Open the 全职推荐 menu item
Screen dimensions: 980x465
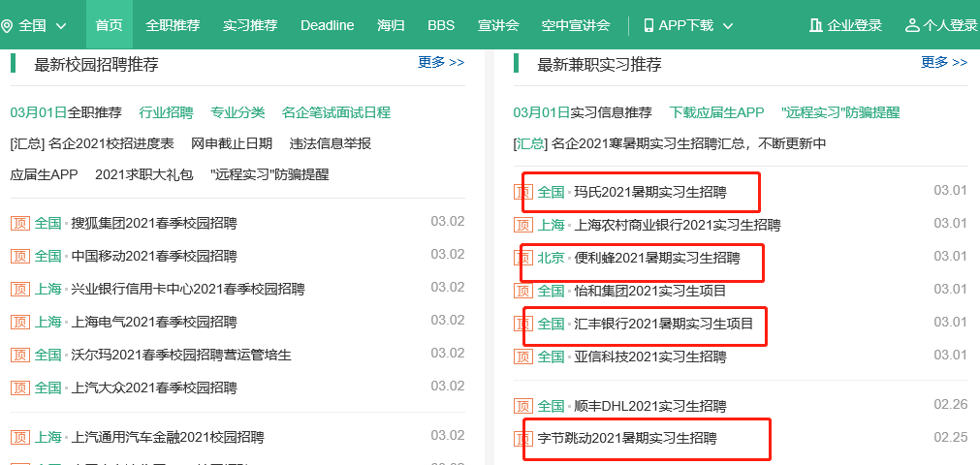(173, 25)
